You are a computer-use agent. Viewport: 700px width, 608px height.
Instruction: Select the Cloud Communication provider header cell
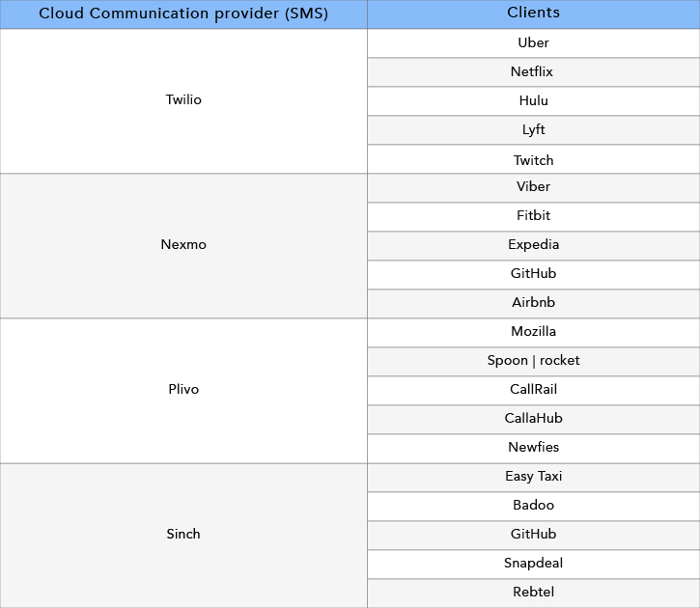[183, 14]
